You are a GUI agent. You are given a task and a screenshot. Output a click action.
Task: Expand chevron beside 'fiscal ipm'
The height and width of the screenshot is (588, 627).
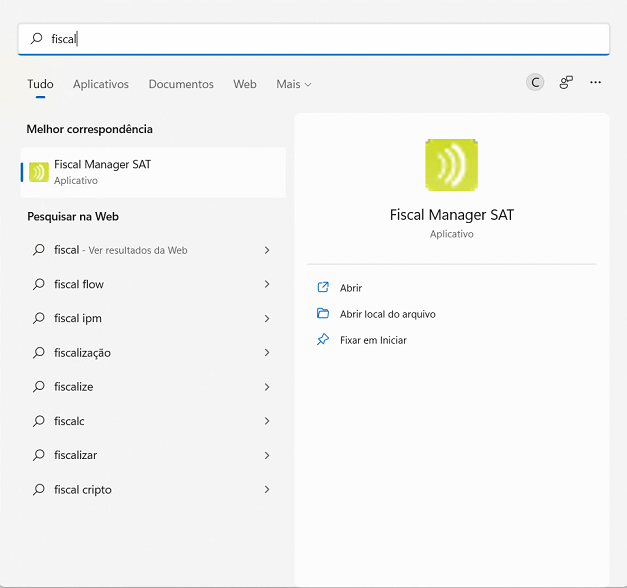[267, 318]
